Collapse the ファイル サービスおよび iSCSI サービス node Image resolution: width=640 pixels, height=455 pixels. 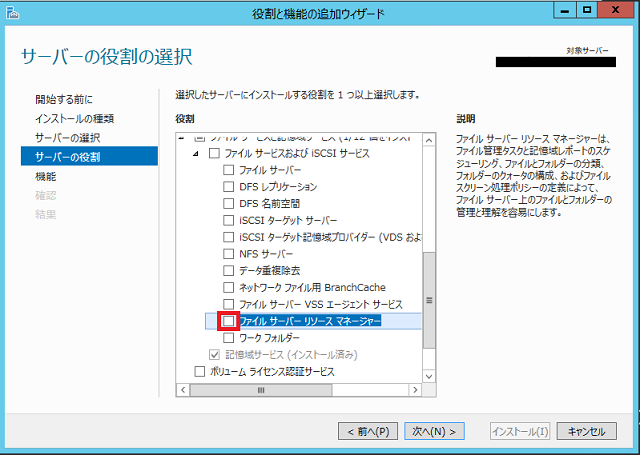(x=196, y=153)
